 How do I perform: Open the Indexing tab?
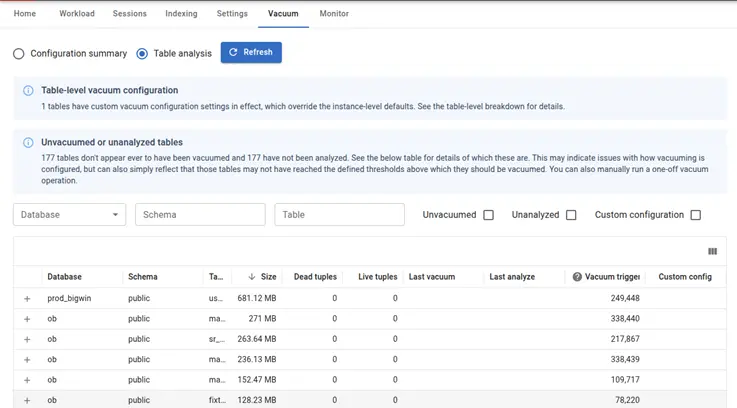(181, 14)
